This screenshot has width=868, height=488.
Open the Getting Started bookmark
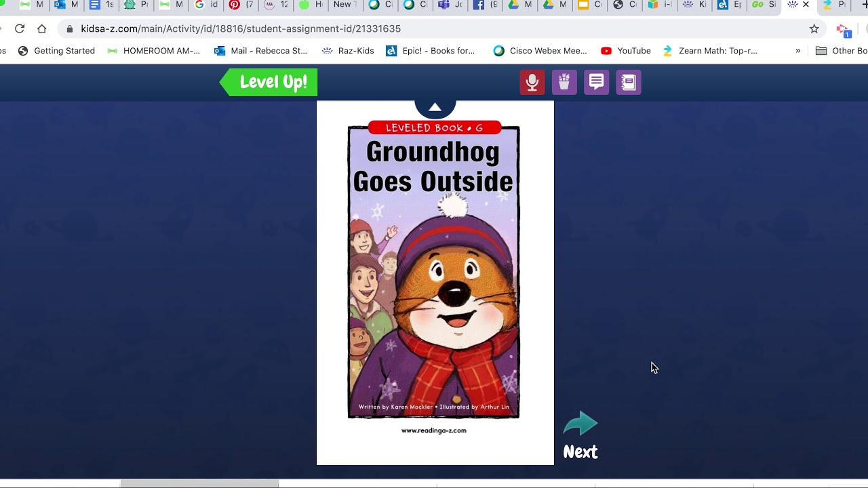click(56, 51)
